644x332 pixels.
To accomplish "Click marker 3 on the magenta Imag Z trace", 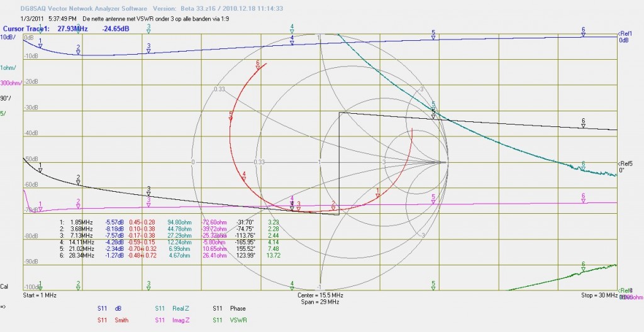I will [148, 202].
